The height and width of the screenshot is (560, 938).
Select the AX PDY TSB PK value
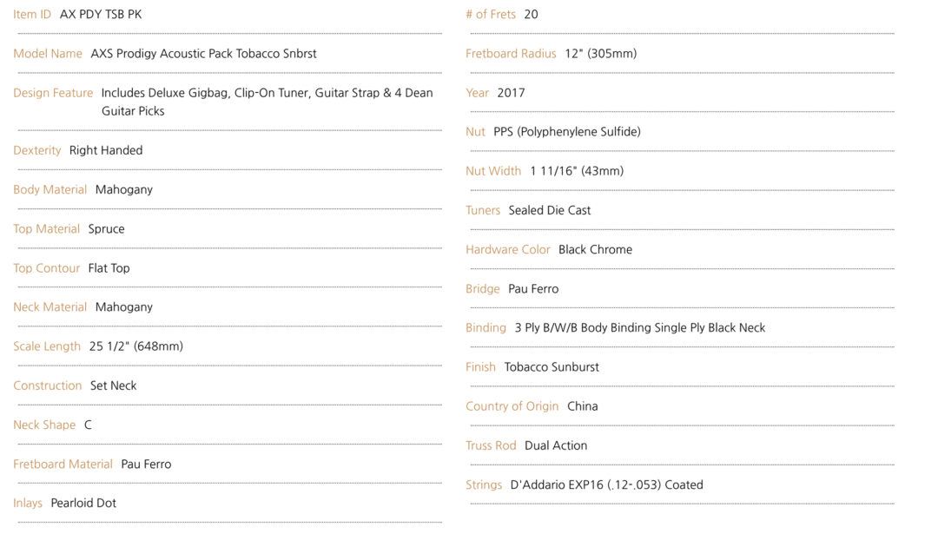click(x=101, y=15)
